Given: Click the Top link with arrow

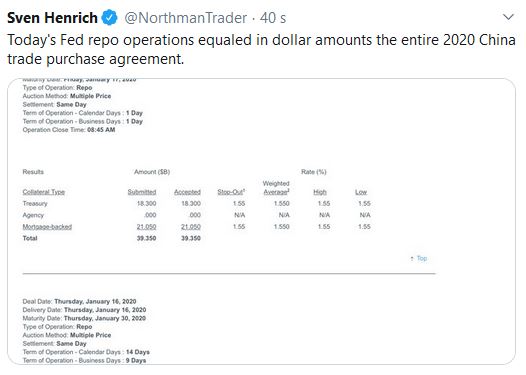Looking at the screenshot, I should point(419,258).
